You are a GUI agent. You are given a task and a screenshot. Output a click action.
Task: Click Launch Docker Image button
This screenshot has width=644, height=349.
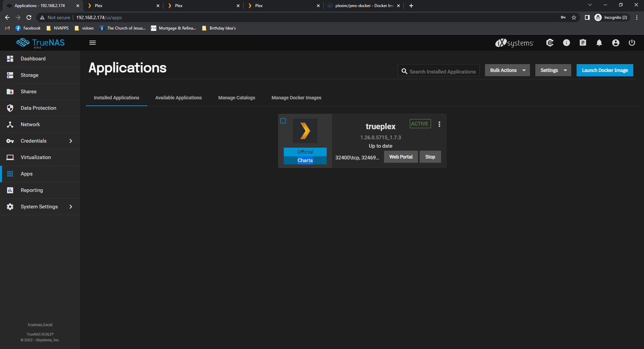pos(605,70)
